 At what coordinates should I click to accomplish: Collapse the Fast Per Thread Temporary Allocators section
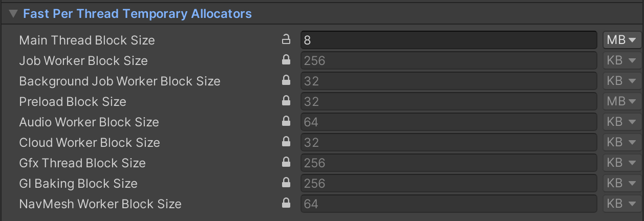pos(13,14)
